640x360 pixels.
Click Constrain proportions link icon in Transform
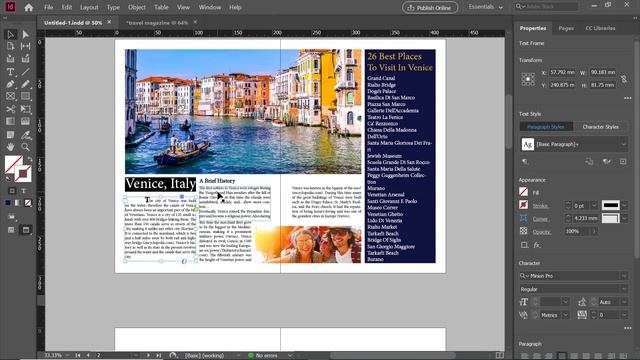624,79
